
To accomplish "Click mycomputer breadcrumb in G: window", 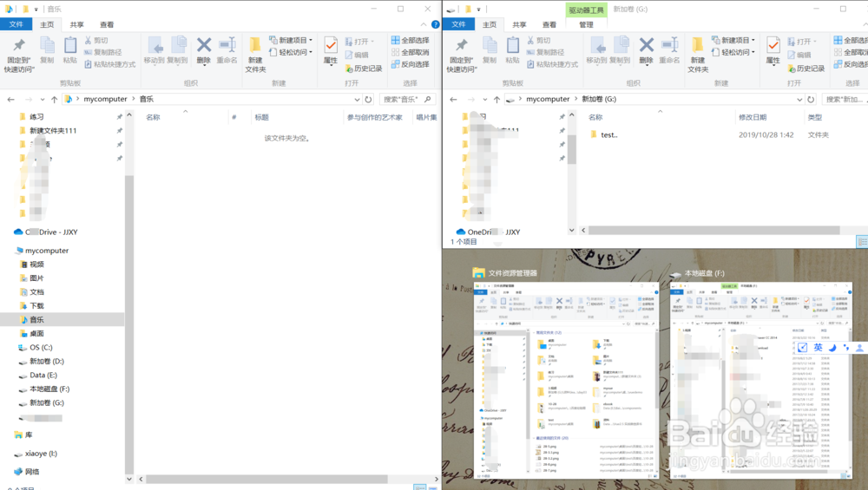I will point(548,99).
